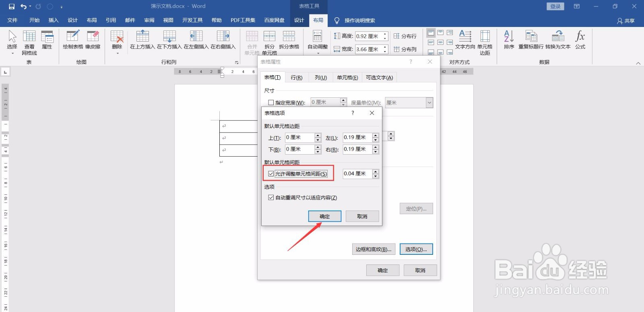This screenshot has width=644, height=312.
Task: Open the Customize Quick Access Toolbar arrow
Action: pos(61,7)
